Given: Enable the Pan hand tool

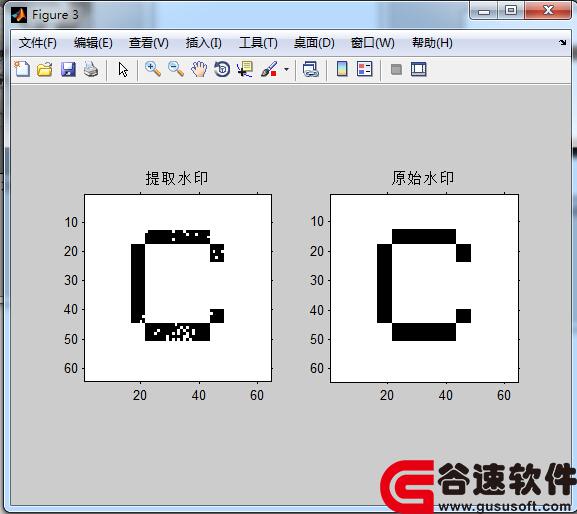Looking at the screenshot, I should point(199,69).
